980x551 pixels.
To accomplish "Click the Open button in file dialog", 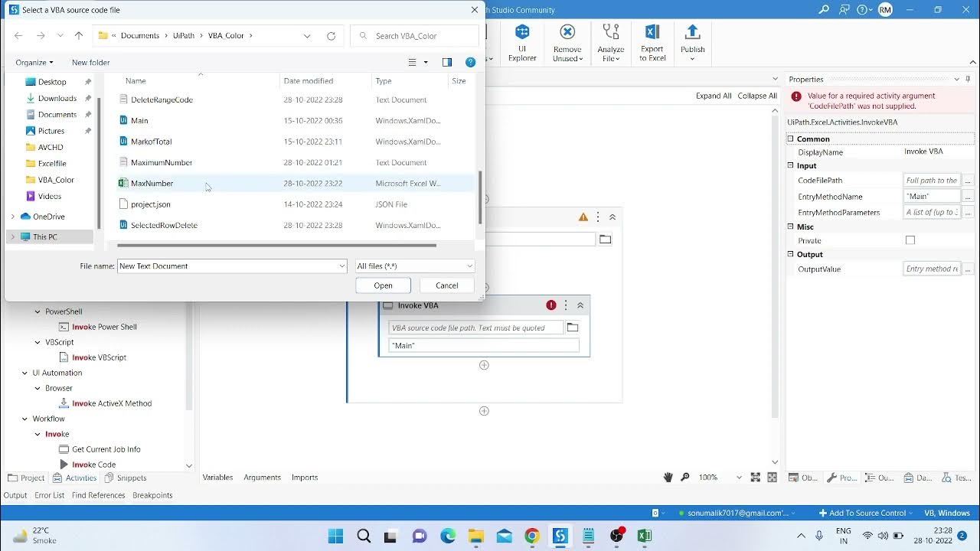I will click(383, 285).
